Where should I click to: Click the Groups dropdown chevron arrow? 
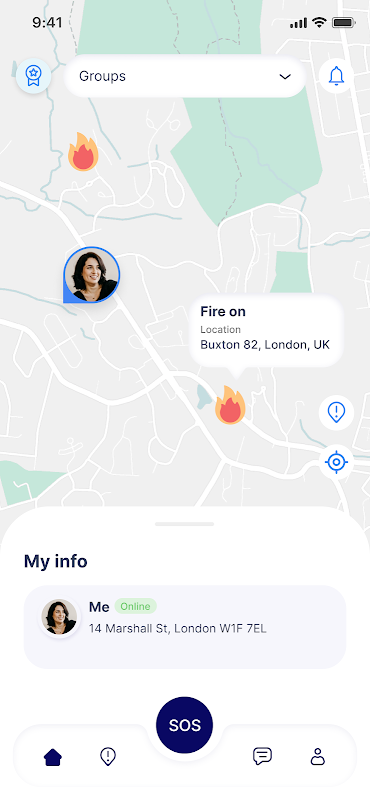pyautogui.click(x=285, y=77)
